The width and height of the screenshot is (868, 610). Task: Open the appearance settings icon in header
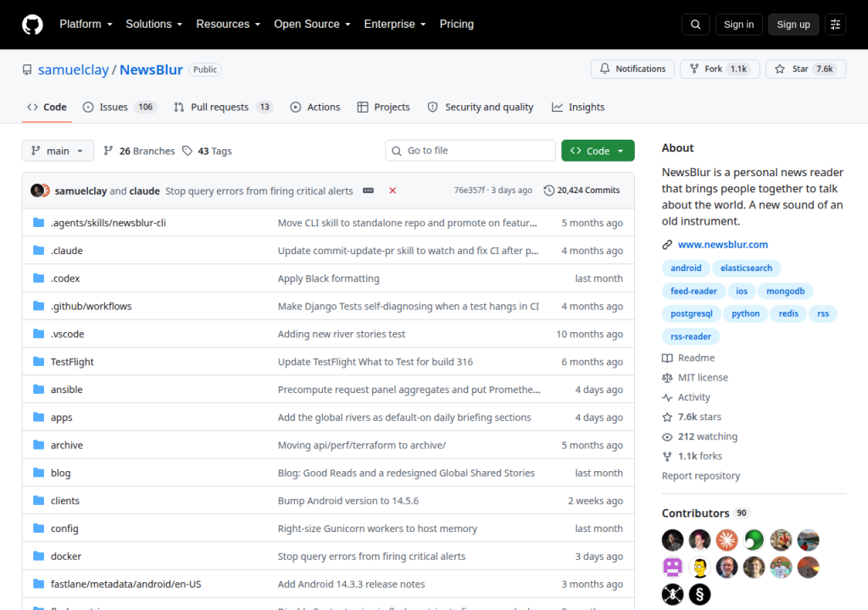[835, 25]
